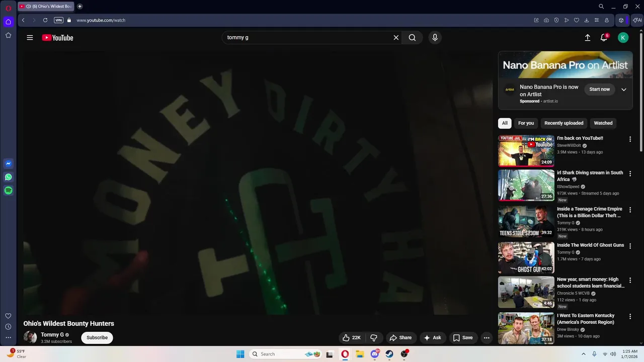Image resolution: width=644 pixels, height=362 pixels.
Task: Open Spotify in Opera sidebar
Action: click(x=8, y=191)
